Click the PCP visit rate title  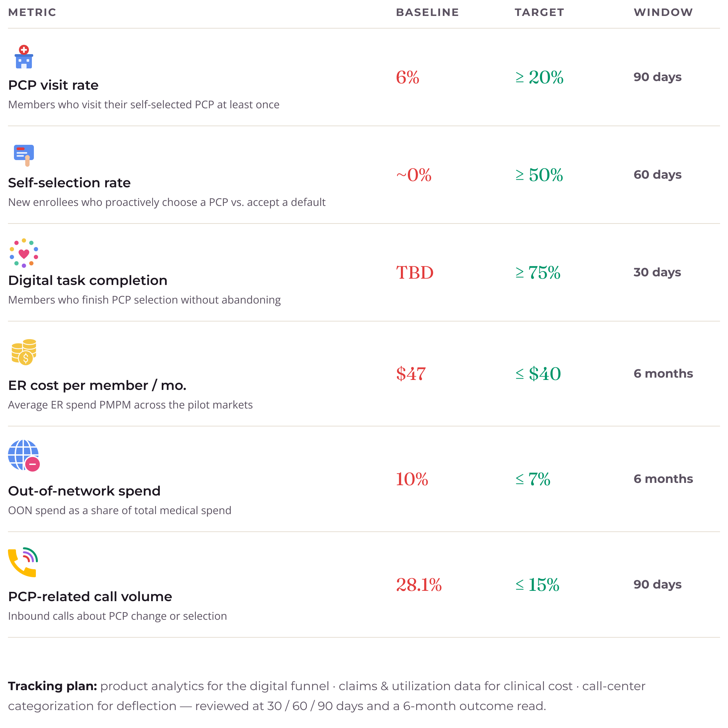[53, 85]
